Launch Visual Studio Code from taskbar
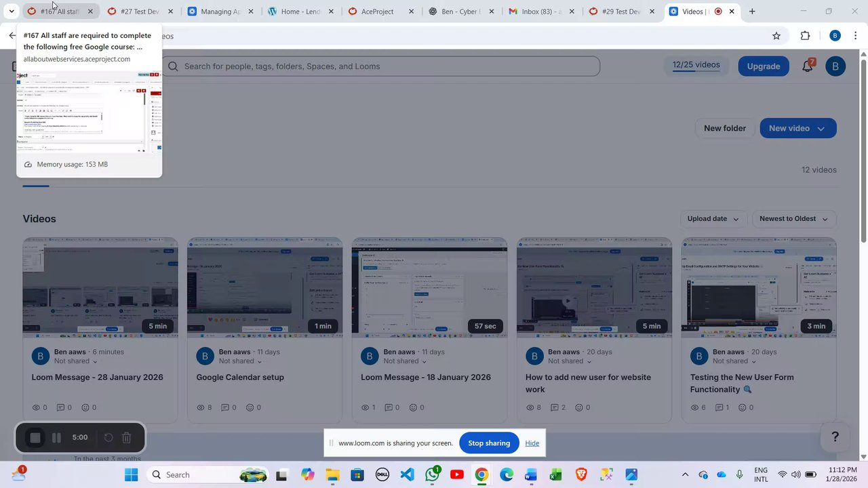 click(x=408, y=474)
